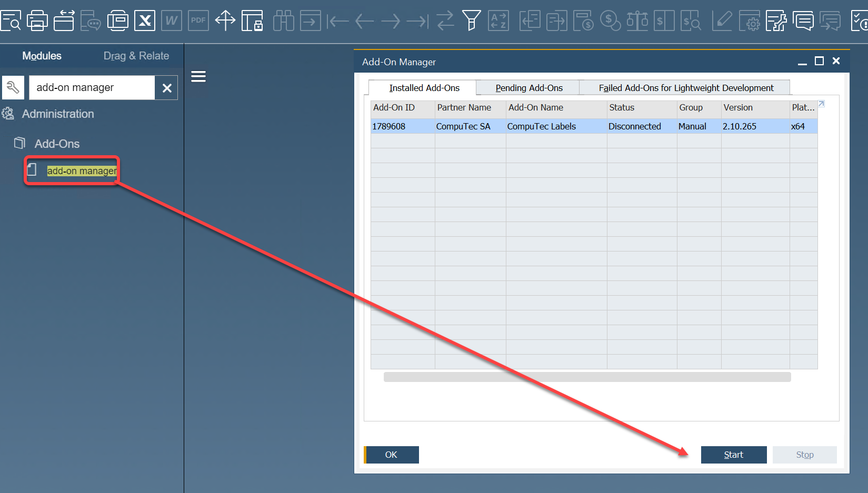Select the CompuTec Labels add-on row
868x493 pixels.
point(541,126)
